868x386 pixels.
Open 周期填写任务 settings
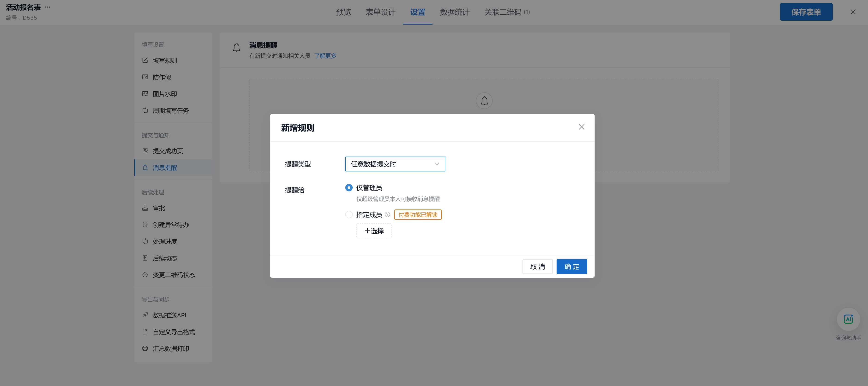point(173,110)
